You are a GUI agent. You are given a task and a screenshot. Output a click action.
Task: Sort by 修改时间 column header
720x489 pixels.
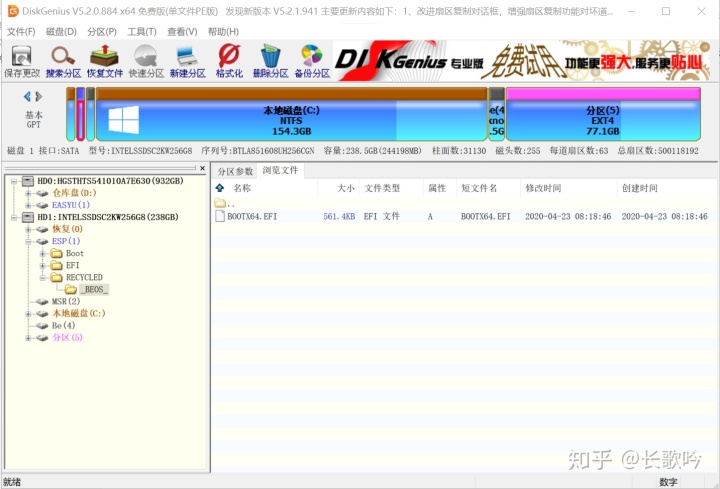543,188
